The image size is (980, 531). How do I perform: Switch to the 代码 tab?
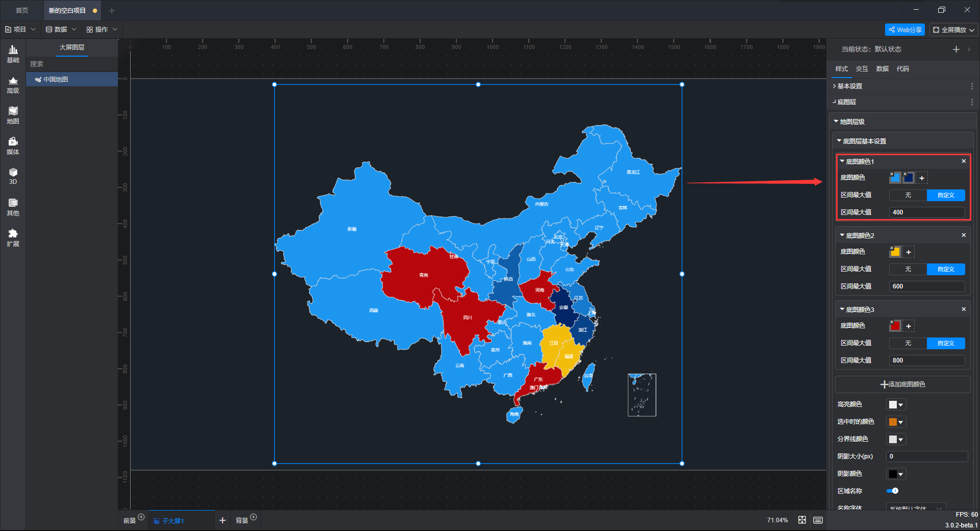coord(902,68)
